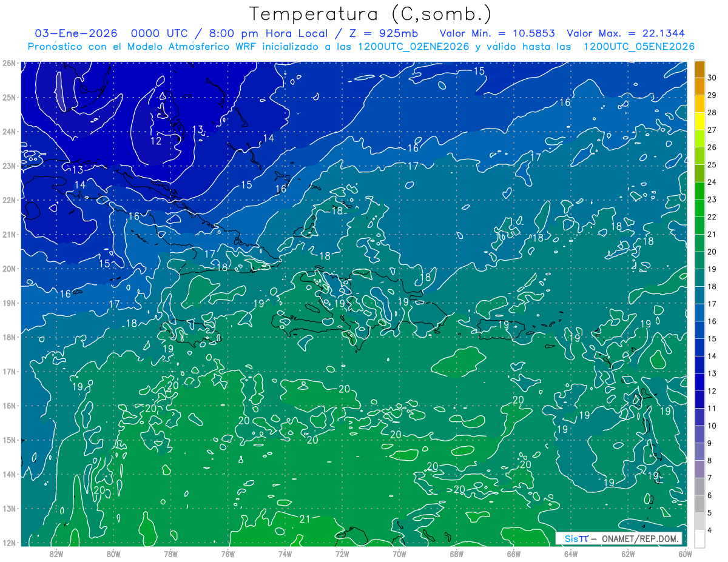Click the 60W longitude axis label

tap(685, 554)
